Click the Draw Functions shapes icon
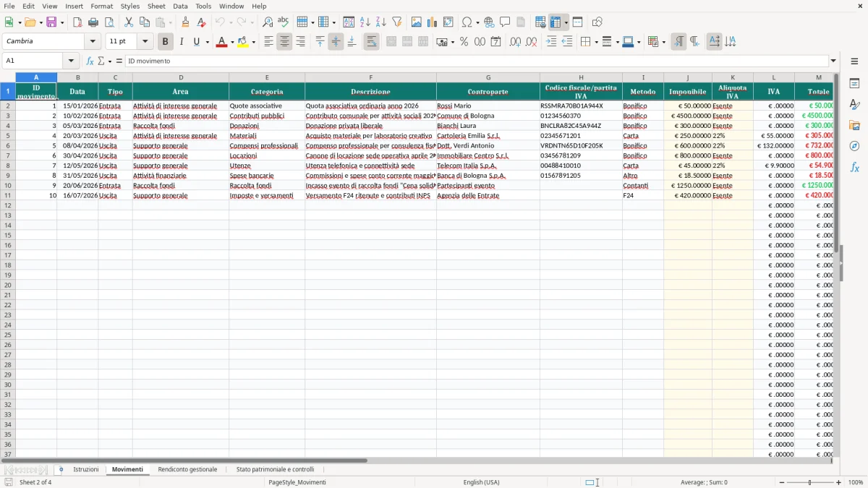The image size is (868, 488). [597, 22]
